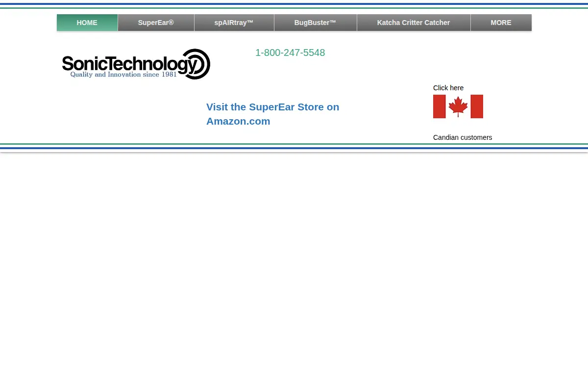Viewport: 588px width, 368px height.
Task: Click the 'Candian customers' caption
Action: (x=463, y=137)
